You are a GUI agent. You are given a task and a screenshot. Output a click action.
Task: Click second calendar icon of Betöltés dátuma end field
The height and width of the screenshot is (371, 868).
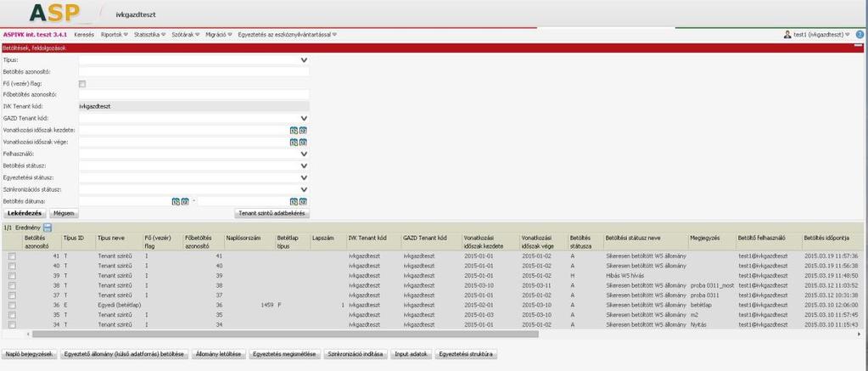point(303,201)
